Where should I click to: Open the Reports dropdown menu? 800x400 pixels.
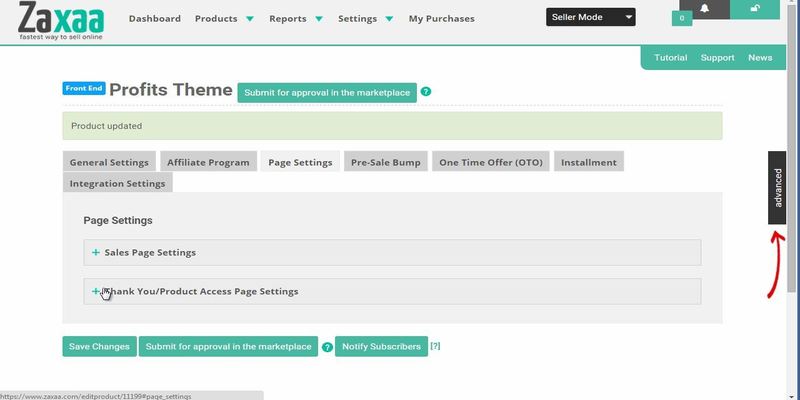pyautogui.click(x=295, y=19)
